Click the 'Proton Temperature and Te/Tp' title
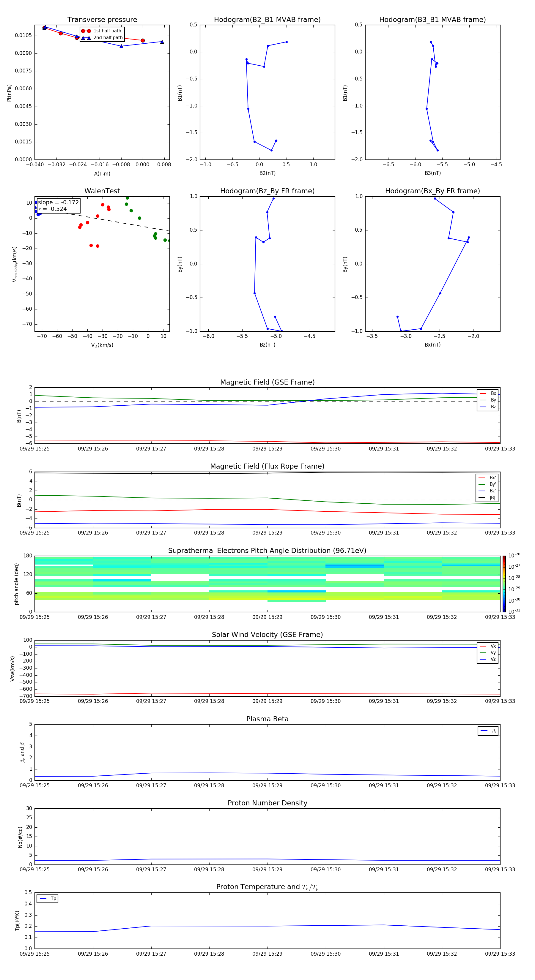 pos(267,887)
